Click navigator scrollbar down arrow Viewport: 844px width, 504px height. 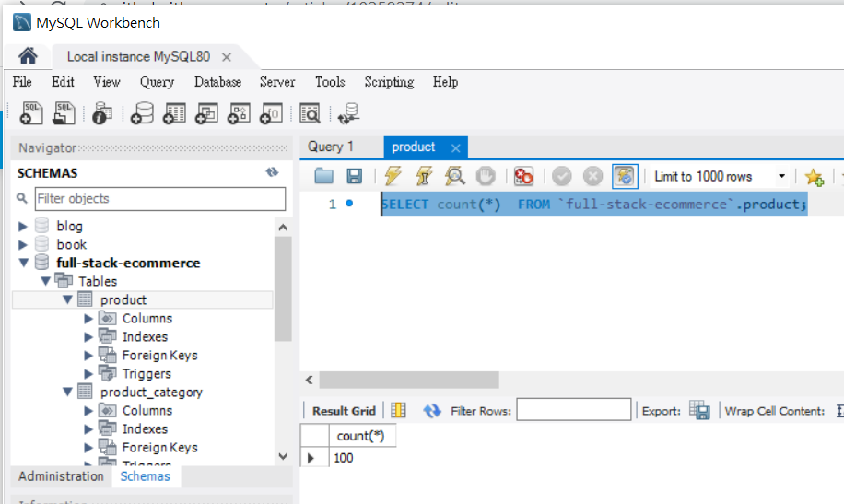[x=283, y=457]
